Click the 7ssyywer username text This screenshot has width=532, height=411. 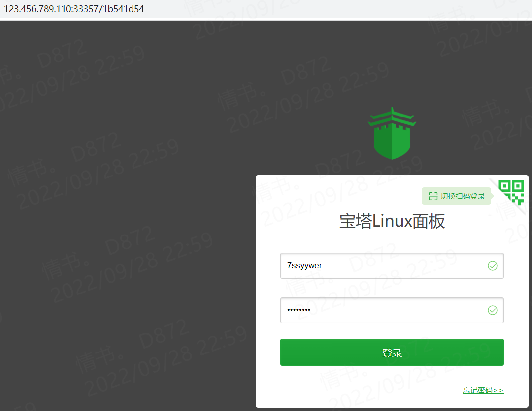pos(304,266)
